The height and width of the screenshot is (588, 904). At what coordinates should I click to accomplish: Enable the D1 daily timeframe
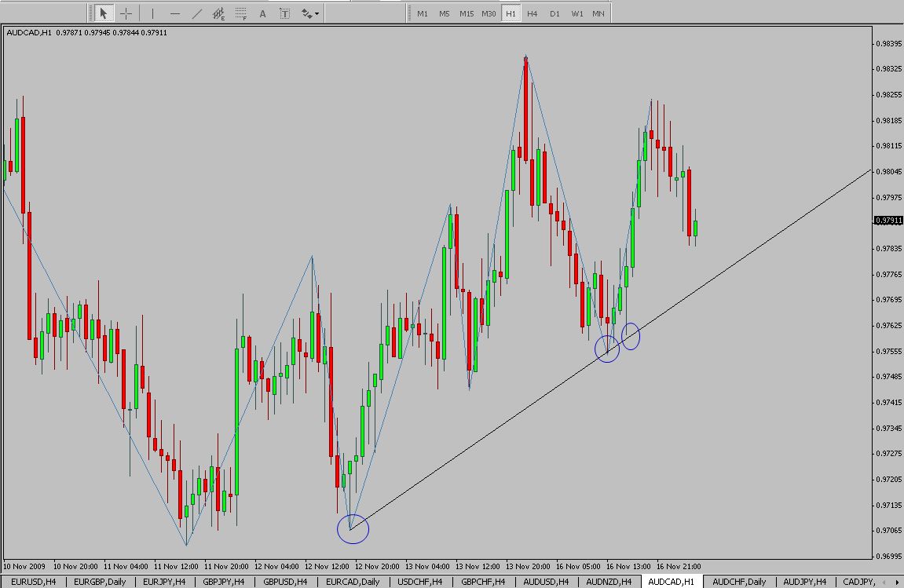point(554,13)
